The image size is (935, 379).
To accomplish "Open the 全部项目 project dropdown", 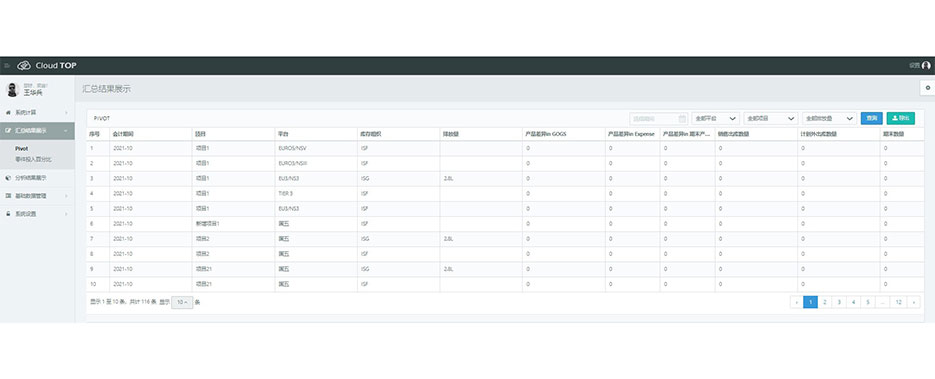I will click(x=770, y=119).
